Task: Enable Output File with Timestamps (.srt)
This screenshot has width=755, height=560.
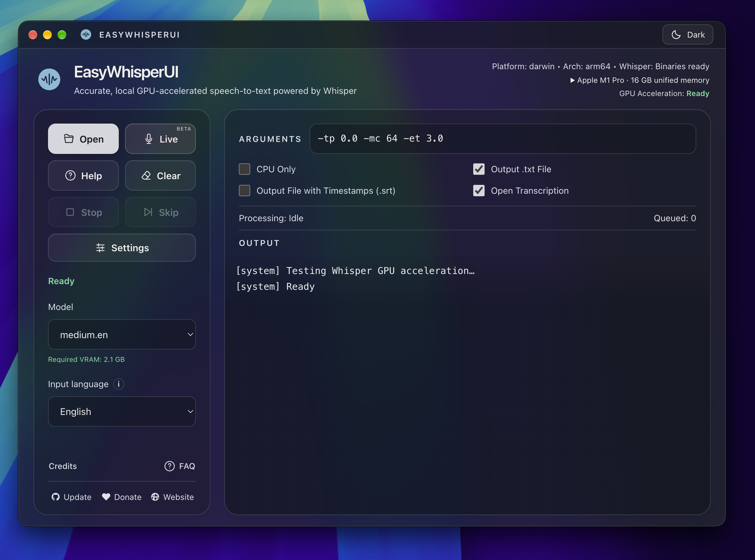Action: 244,191
